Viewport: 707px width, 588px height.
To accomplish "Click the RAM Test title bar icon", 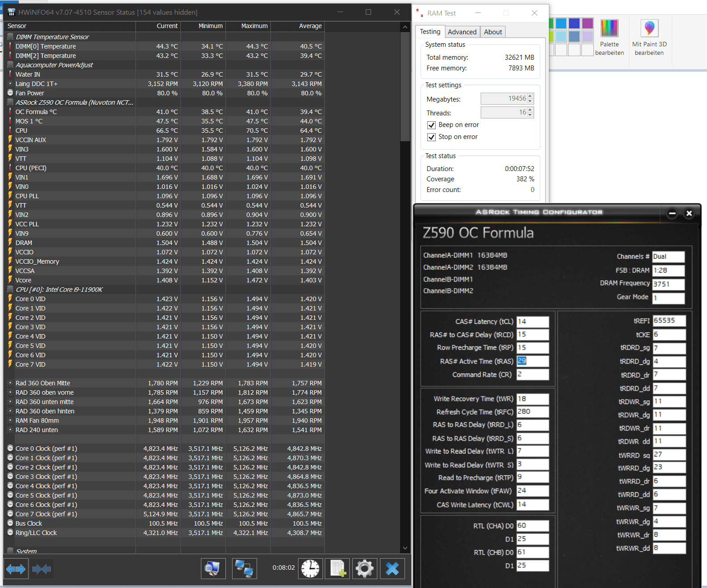I will pos(420,13).
